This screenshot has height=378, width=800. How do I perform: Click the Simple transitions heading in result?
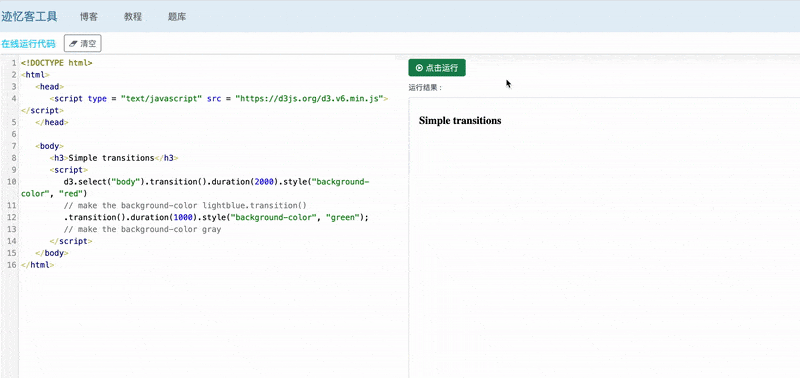click(460, 121)
